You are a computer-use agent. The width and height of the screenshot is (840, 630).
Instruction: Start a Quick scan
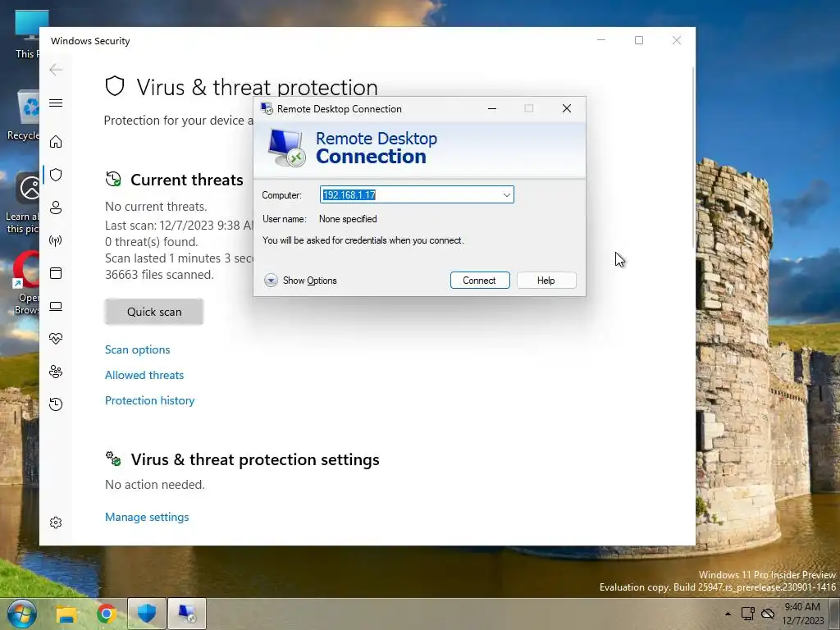(x=154, y=312)
